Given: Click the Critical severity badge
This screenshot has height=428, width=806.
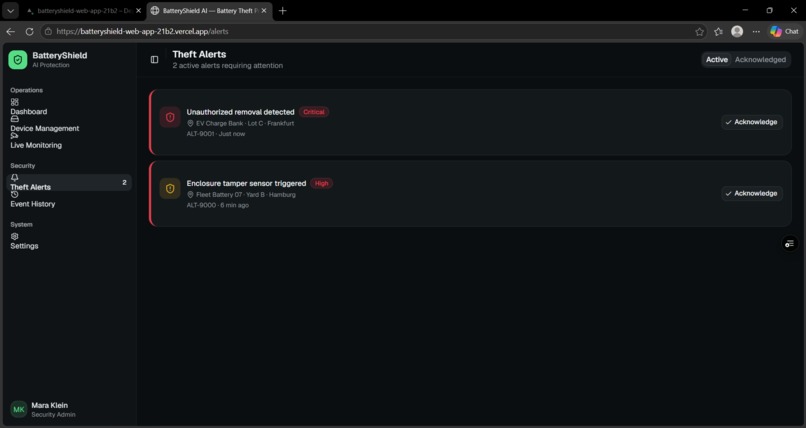Looking at the screenshot, I should tap(314, 112).
